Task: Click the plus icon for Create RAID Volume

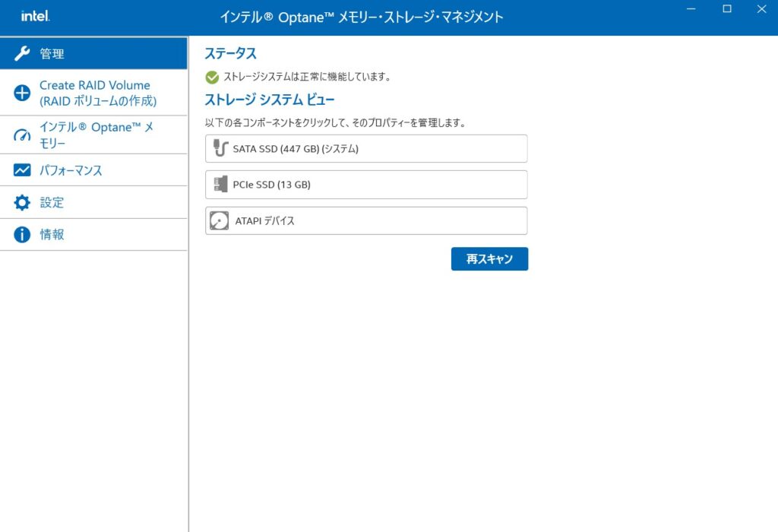Action: tap(22, 93)
